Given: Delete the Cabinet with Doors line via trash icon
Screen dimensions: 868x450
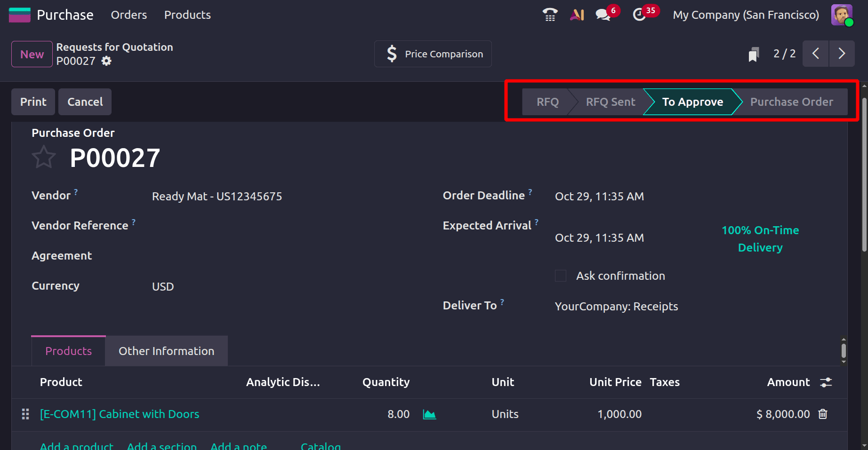Looking at the screenshot, I should [x=823, y=414].
